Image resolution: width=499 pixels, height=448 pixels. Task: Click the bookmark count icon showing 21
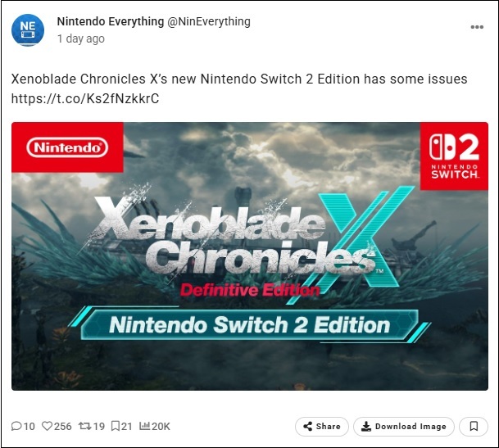[x=116, y=426]
